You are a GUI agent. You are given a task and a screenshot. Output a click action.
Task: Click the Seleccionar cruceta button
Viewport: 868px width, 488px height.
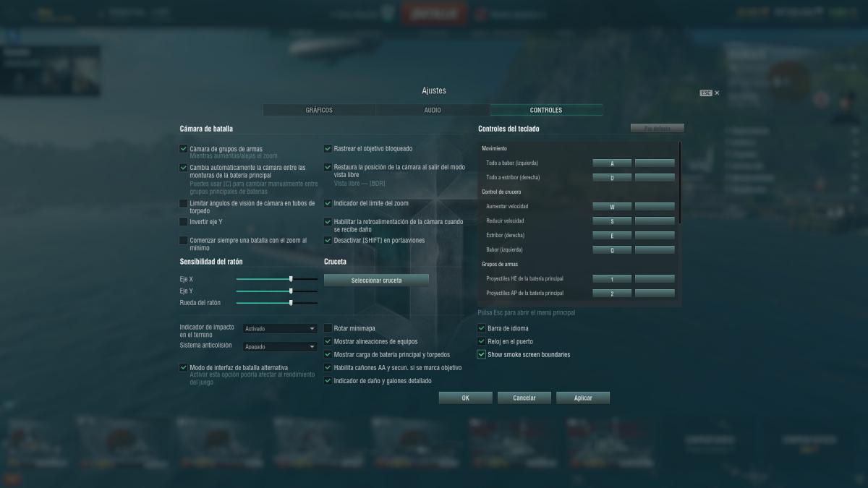376,280
